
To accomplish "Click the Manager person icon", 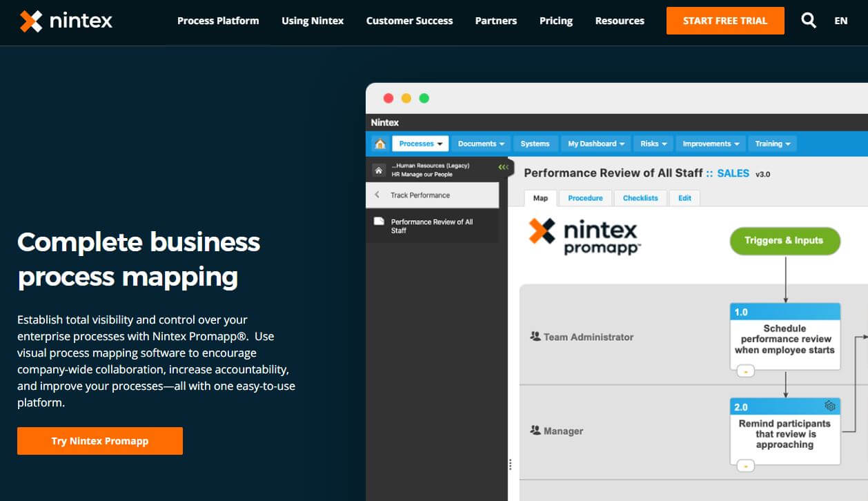I will coord(535,431).
